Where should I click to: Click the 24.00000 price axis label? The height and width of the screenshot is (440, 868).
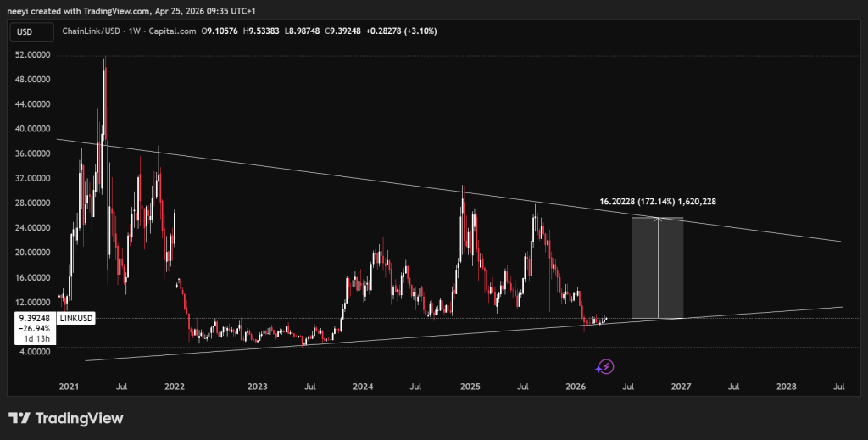coord(32,228)
